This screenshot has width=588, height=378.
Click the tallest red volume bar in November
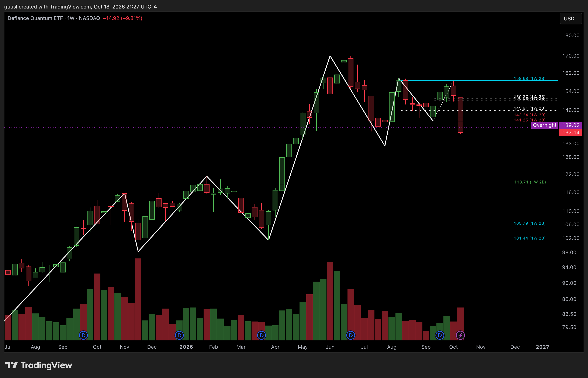[x=138, y=299]
